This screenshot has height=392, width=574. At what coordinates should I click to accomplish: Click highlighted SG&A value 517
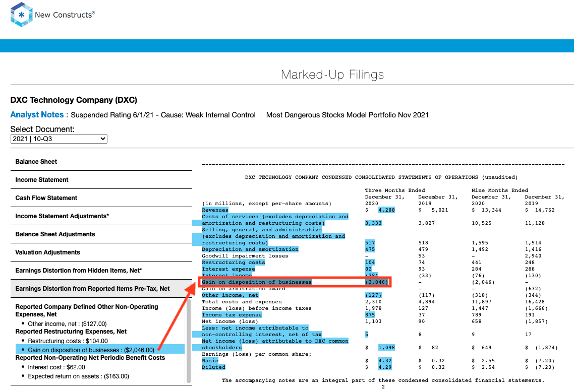tap(370, 243)
